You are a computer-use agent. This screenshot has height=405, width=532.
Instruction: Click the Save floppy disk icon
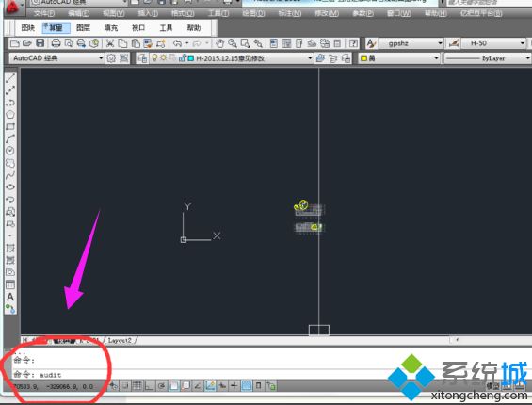point(40,43)
